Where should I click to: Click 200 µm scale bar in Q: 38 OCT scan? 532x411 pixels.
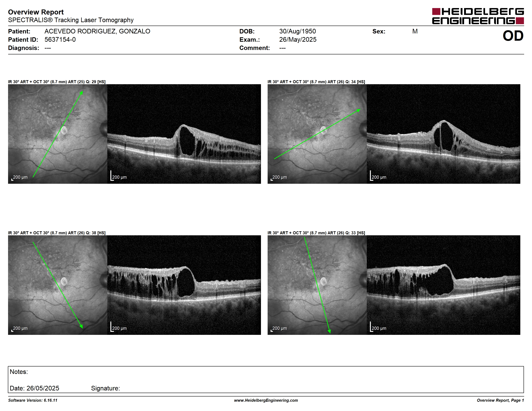119,327
